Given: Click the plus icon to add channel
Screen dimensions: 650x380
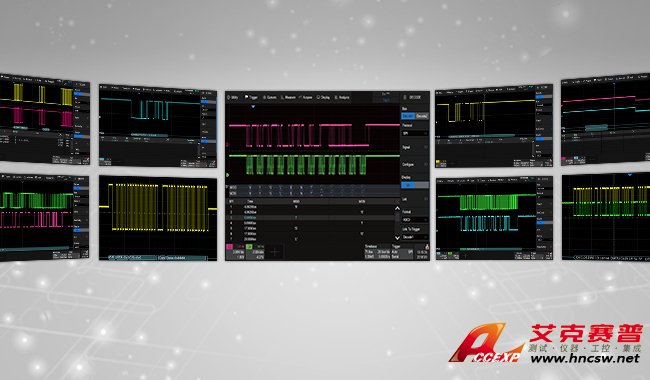Looking at the screenshot, I should (x=275, y=252).
